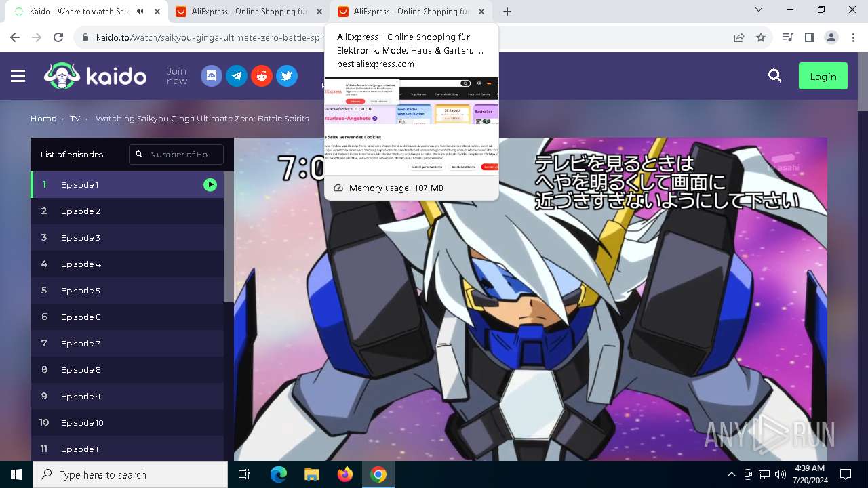
Task: Close the second AliExpress tab
Action: (x=481, y=12)
